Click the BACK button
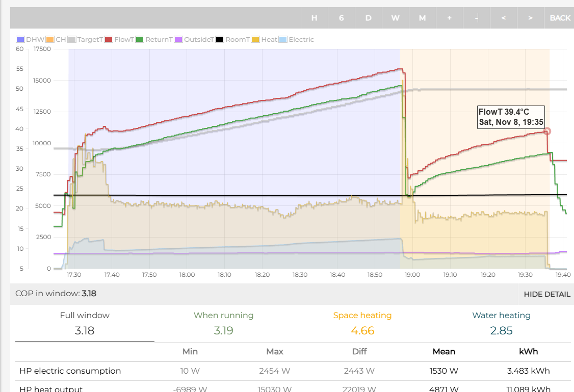The width and height of the screenshot is (574, 392). (560, 18)
